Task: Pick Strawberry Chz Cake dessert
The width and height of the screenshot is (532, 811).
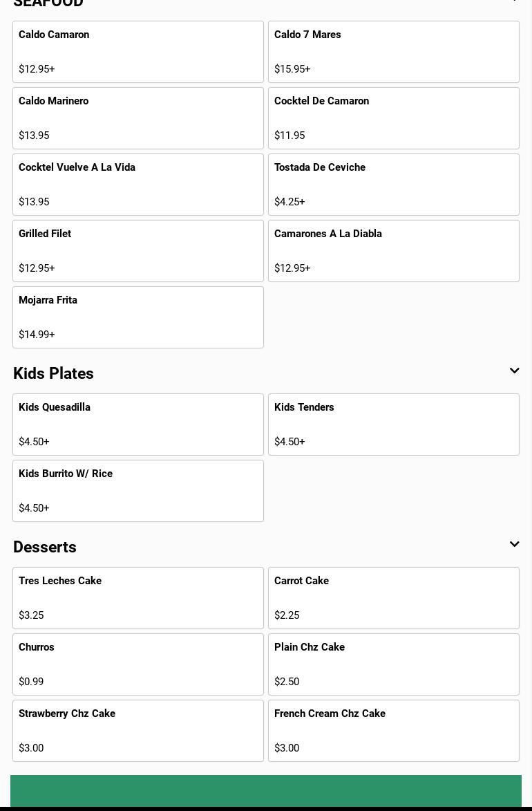Action: [138, 731]
